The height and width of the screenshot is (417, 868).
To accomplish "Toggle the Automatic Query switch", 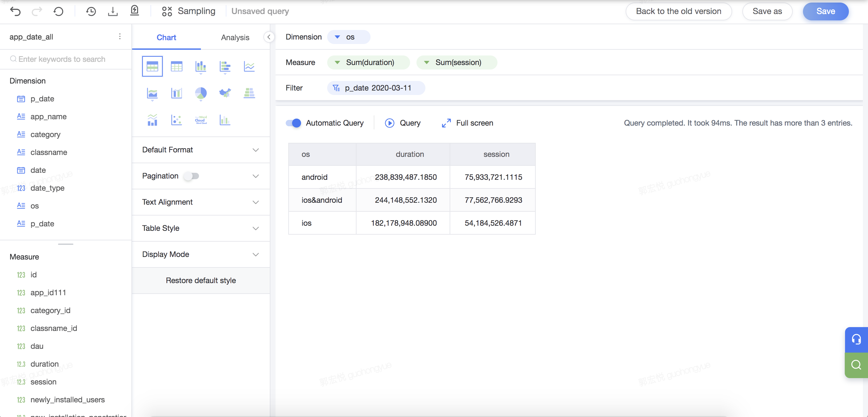I will pos(293,123).
